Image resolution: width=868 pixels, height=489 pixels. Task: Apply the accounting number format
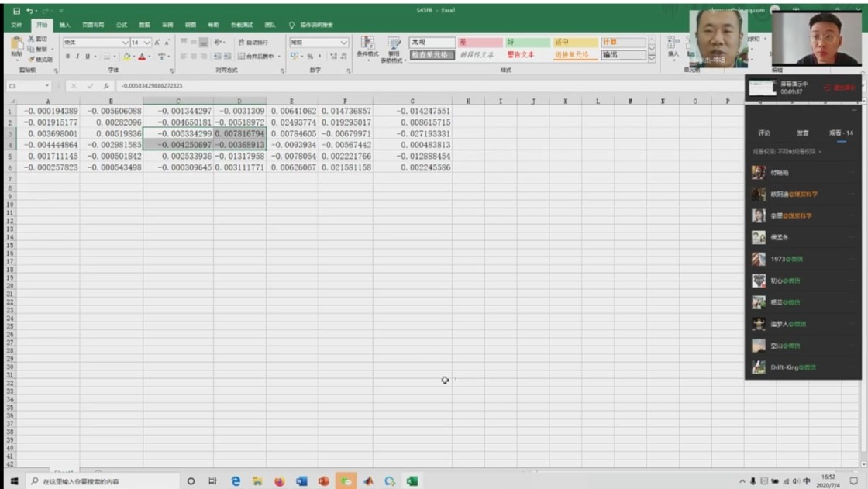point(294,57)
